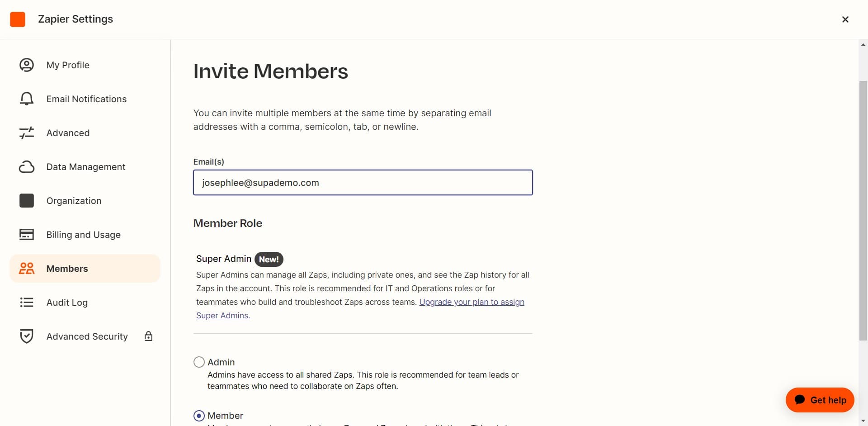868x426 pixels.
Task: Select the Member role radio button
Action: tap(199, 415)
